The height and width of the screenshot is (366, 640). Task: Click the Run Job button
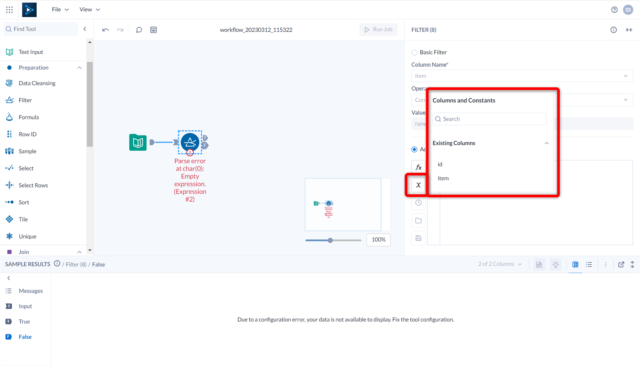click(x=378, y=29)
